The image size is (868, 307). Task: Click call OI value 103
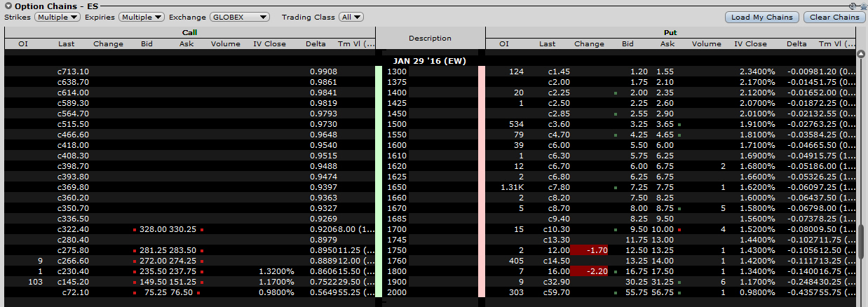(x=36, y=282)
